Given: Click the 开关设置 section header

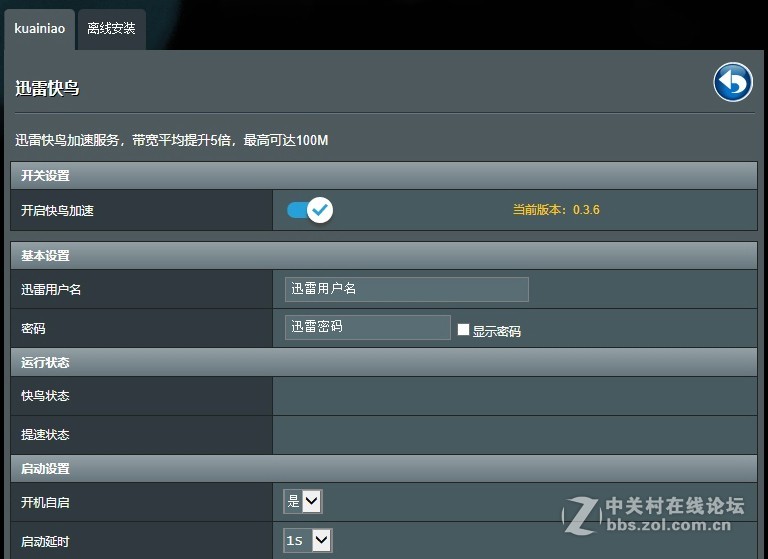Looking at the screenshot, I should 384,175.
